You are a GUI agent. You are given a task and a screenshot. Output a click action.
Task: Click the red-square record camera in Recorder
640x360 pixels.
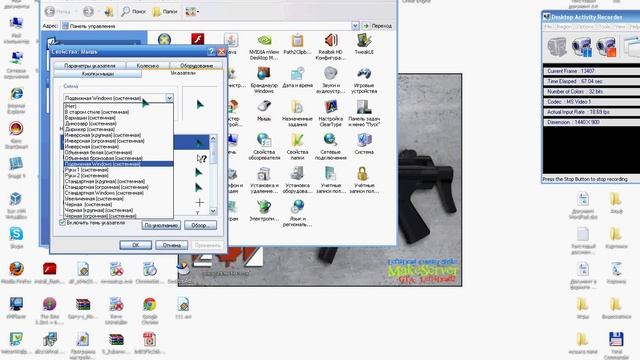click(606, 47)
